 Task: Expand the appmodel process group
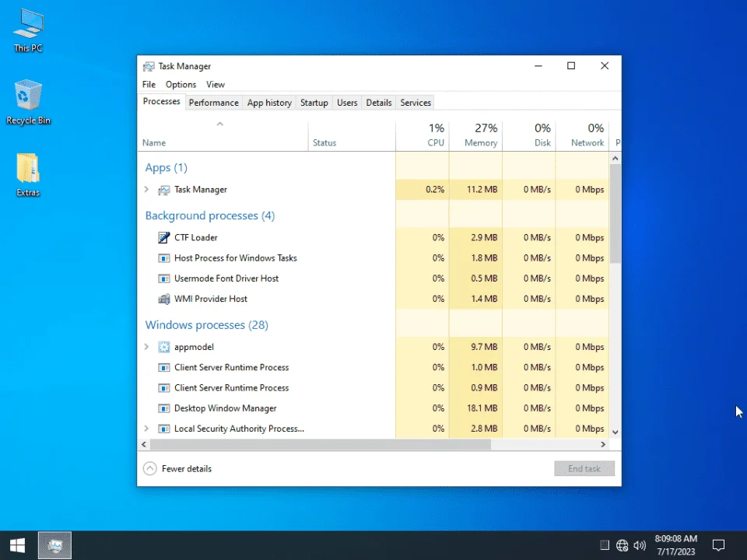147,347
